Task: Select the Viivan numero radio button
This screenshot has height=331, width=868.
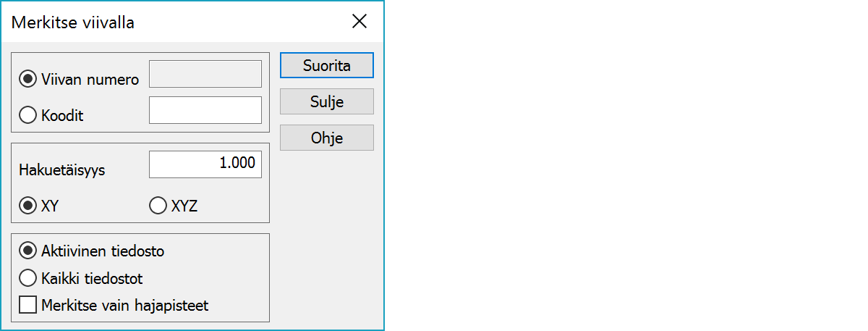Action: 29,80
